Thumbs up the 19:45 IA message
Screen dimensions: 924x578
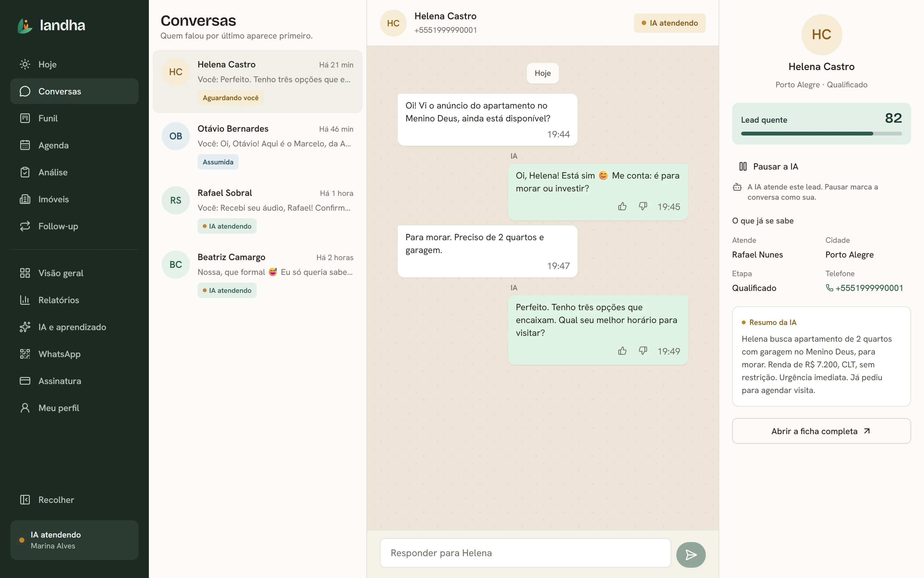coord(622,206)
